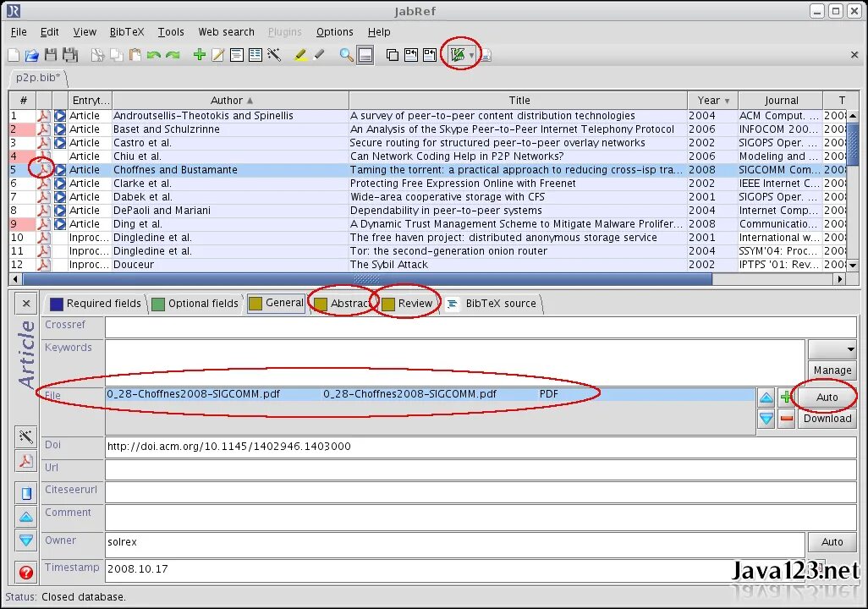The width and height of the screenshot is (868, 609).
Task: Open the Web search menu
Action: tap(226, 31)
